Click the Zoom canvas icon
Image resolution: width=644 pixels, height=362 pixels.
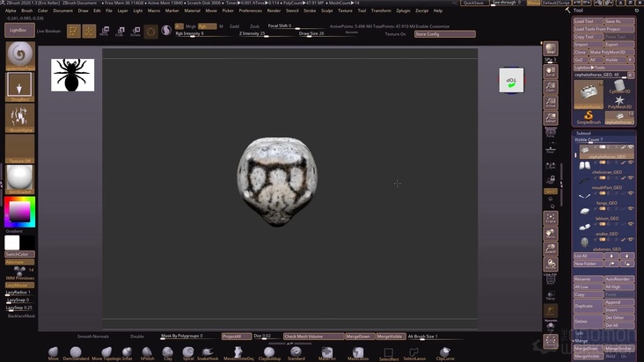[x=551, y=87]
